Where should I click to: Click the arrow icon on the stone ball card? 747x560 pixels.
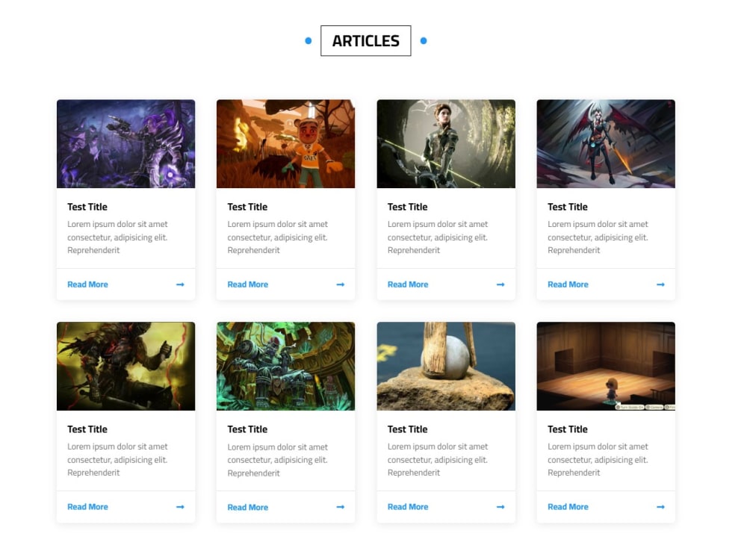click(x=500, y=507)
